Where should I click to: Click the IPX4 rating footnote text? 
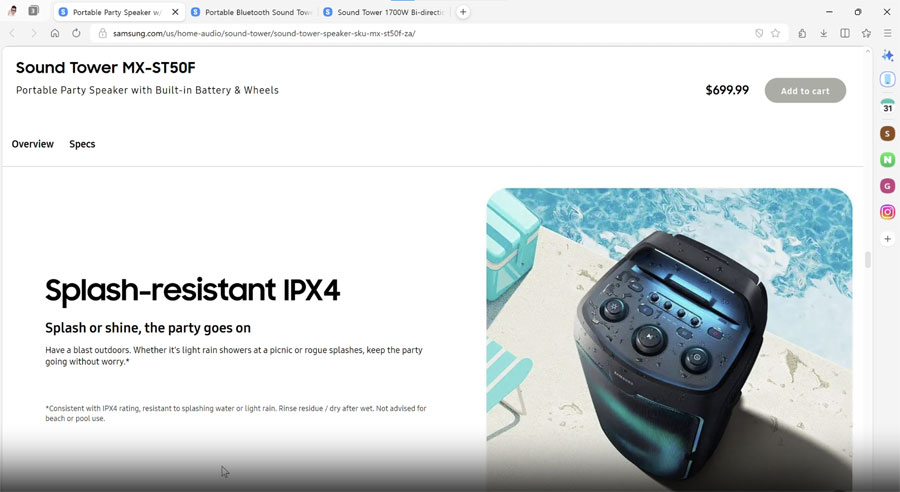click(236, 413)
